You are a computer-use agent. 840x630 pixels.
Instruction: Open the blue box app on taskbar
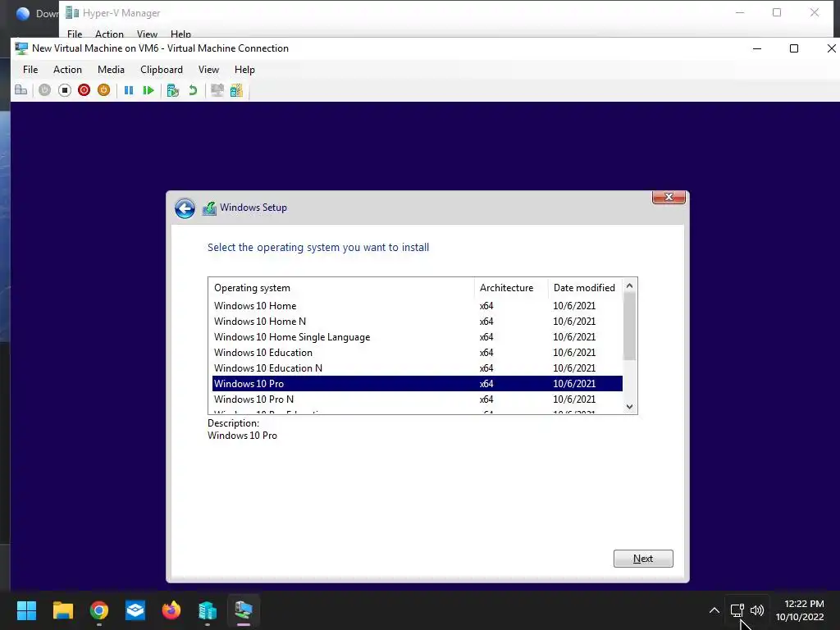pyautogui.click(x=135, y=610)
